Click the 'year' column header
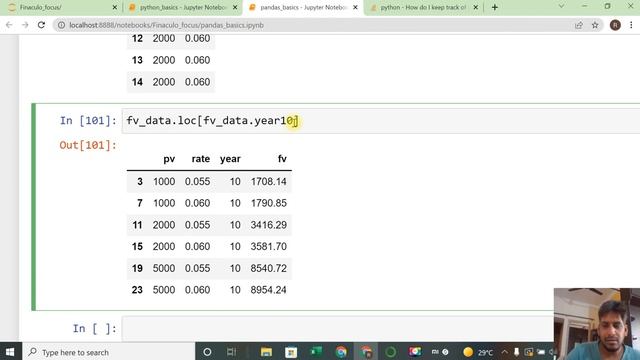The image size is (640, 360). (230, 159)
